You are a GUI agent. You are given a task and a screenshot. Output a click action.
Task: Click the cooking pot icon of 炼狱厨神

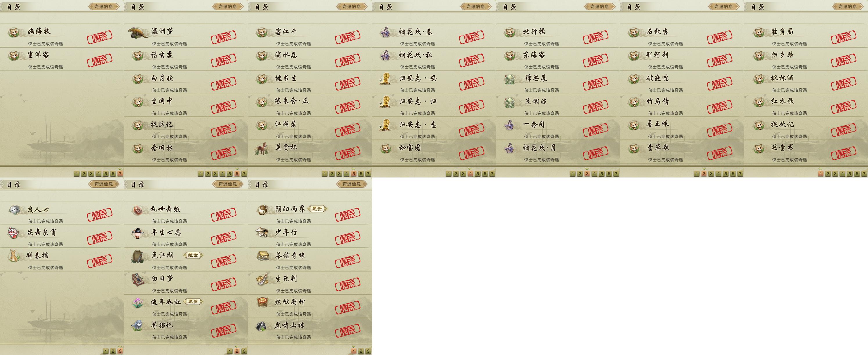pos(263,302)
